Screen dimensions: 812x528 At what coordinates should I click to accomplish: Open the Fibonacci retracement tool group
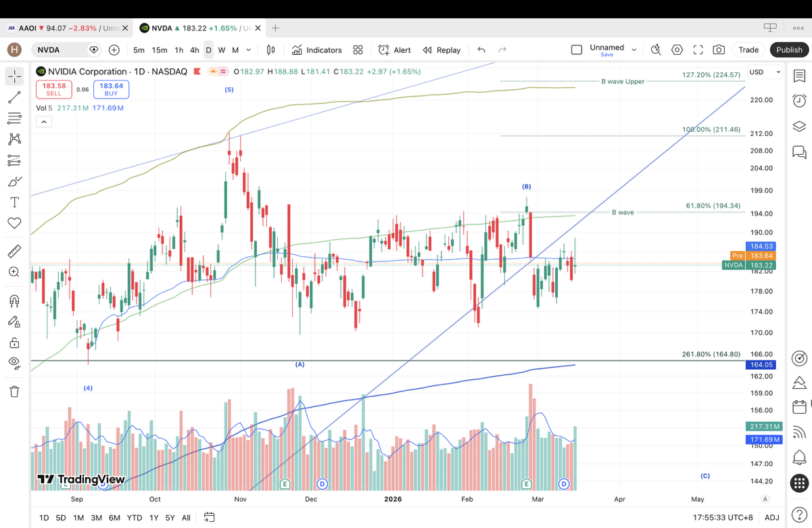click(x=14, y=118)
